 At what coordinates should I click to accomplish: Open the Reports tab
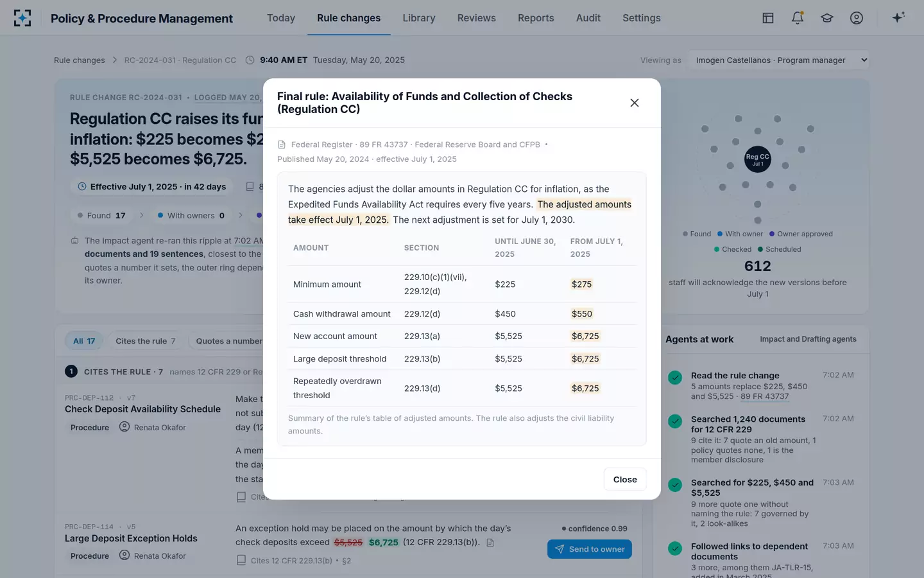coord(536,18)
